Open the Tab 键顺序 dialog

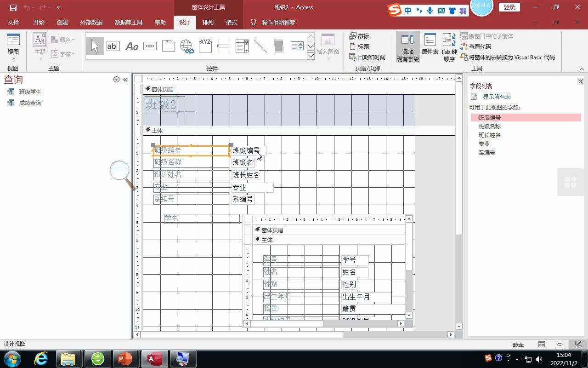(x=448, y=48)
